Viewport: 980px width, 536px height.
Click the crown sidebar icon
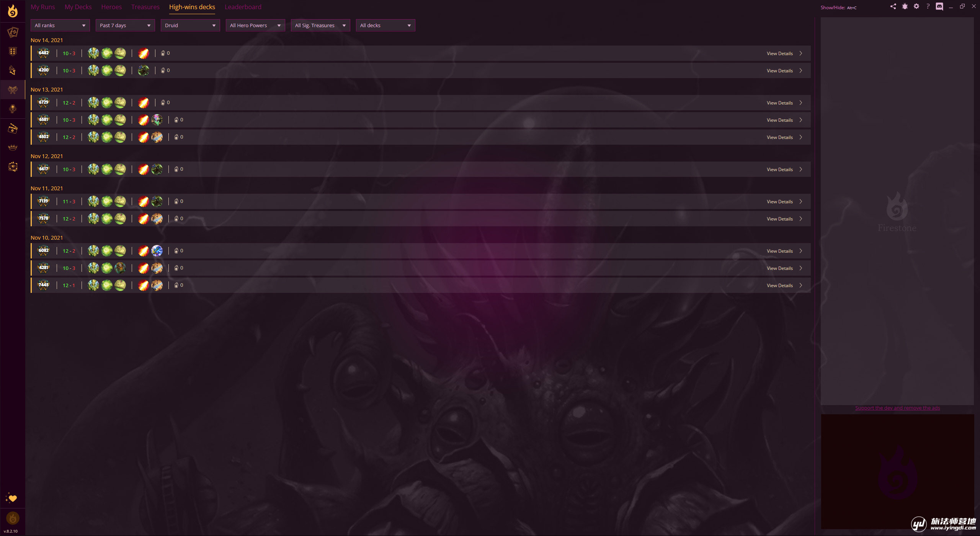13,147
